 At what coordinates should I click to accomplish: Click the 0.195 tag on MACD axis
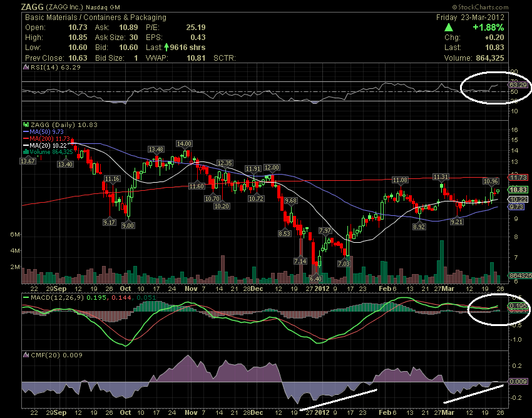coord(518,306)
